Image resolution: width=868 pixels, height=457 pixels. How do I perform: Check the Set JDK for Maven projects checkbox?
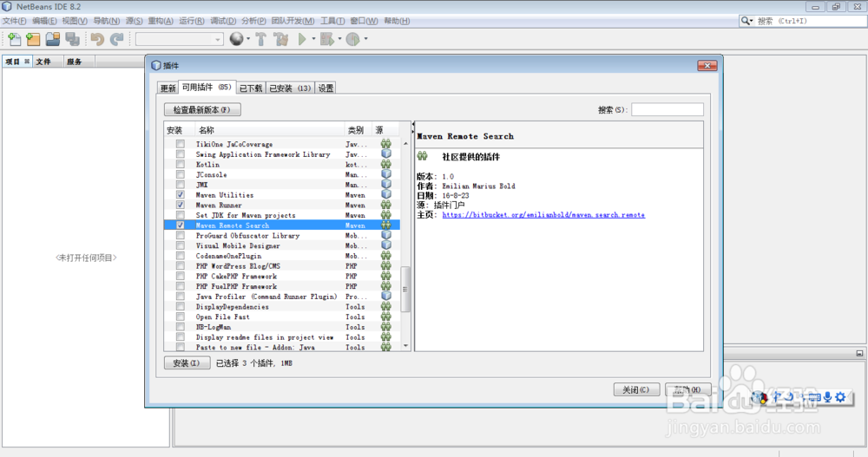coord(181,215)
